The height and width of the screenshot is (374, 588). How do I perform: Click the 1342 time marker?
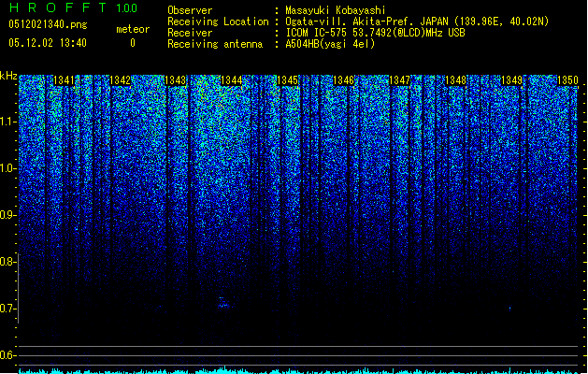pos(120,80)
